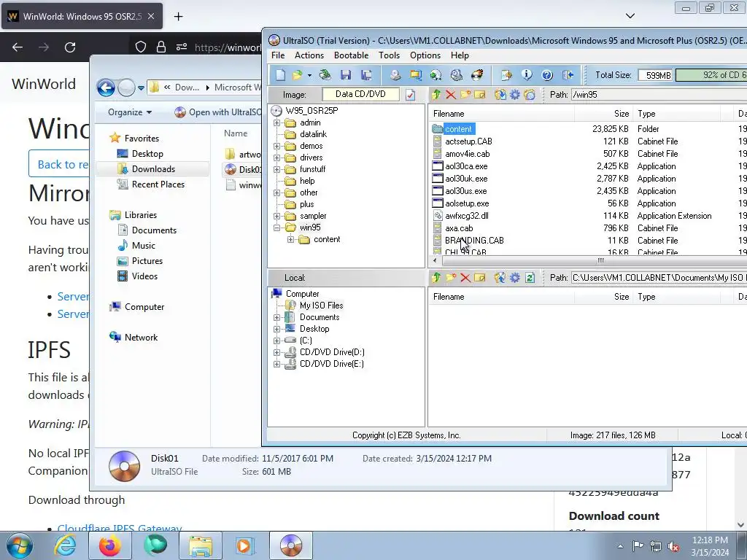747x560 pixels.
Task: Expand the content subfolder under win95
Action: click(x=290, y=239)
